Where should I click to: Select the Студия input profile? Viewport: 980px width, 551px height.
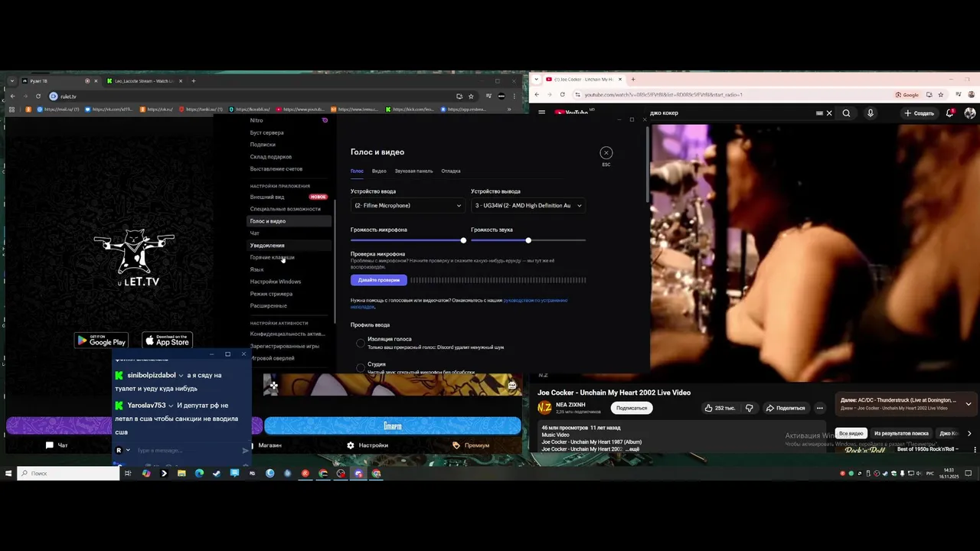tap(361, 368)
